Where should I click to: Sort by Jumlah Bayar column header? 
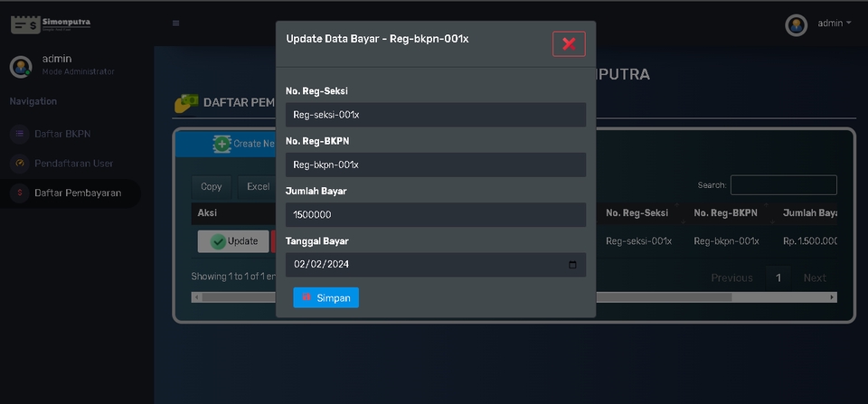pyautogui.click(x=807, y=213)
